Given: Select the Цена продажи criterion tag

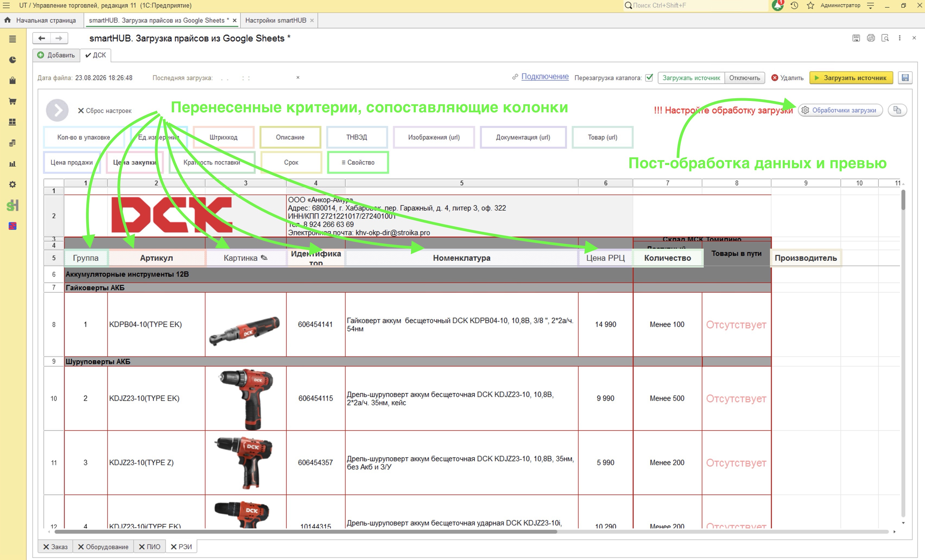Looking at the screenshot, I should (72, 162).
